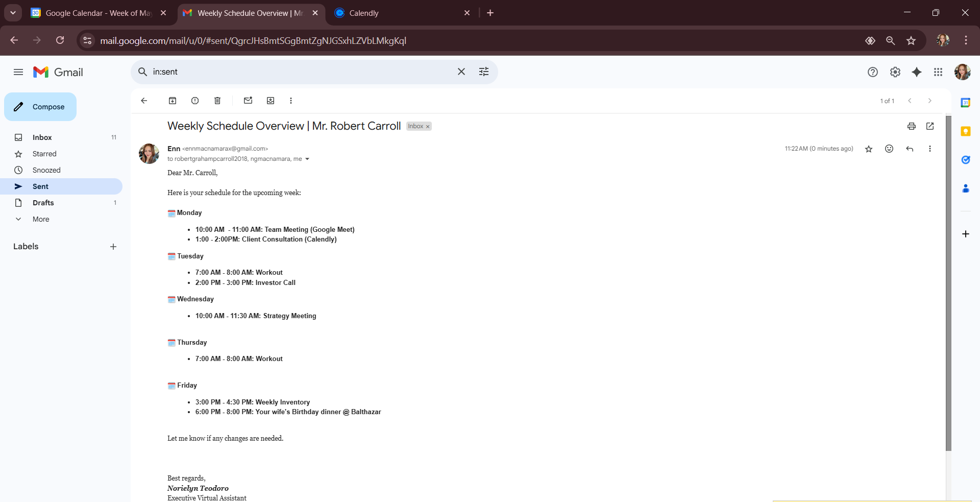This screenshot has height=502, width=980.
Task: Open the Inbox folder
Action: pos(61,137)
